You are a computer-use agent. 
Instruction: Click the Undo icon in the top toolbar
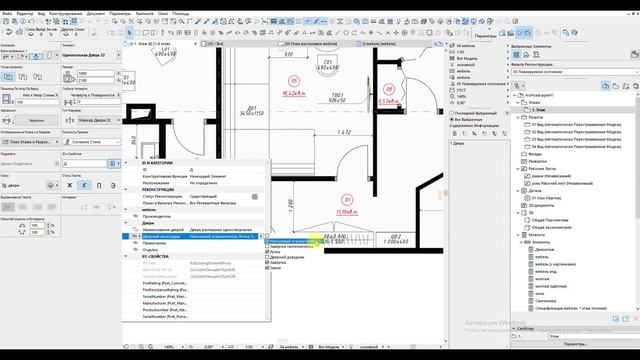pyautogui.click(x=31, y=21)
